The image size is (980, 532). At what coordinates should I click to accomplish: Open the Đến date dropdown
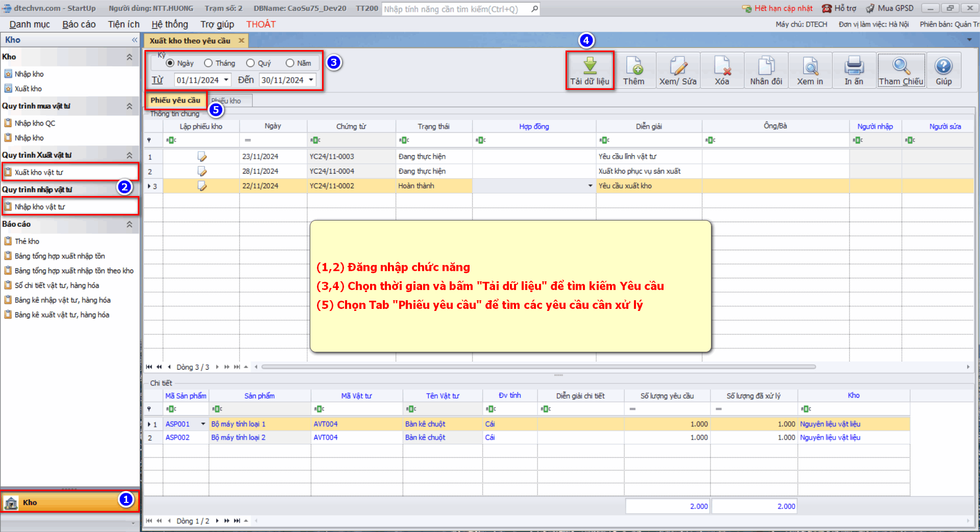click(x=311, y=80)
